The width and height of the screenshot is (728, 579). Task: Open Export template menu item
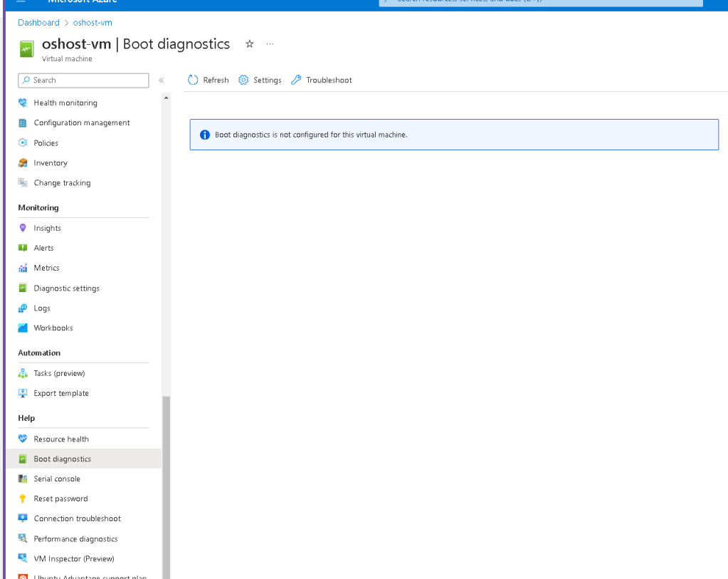61,393
